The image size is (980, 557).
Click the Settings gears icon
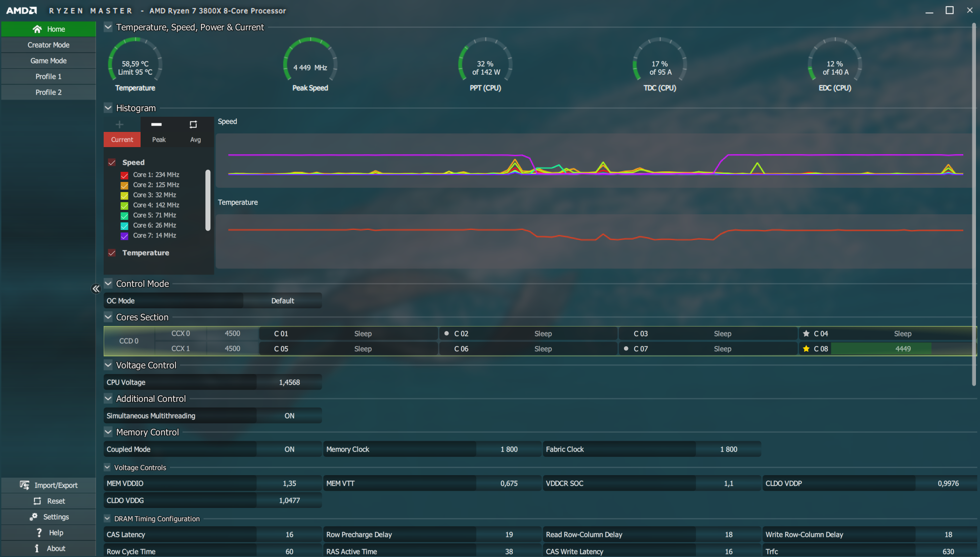[x=34, y=517]
